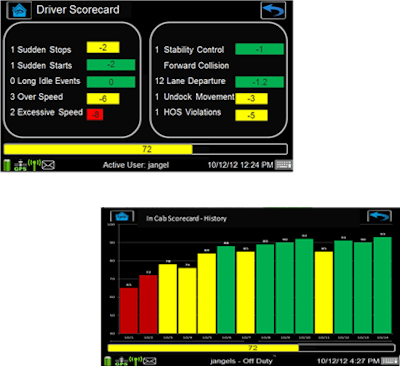This screenshot has height=366, width=400.
Task: Click 'Active User: jangel' status text
Action: (136, 165)
